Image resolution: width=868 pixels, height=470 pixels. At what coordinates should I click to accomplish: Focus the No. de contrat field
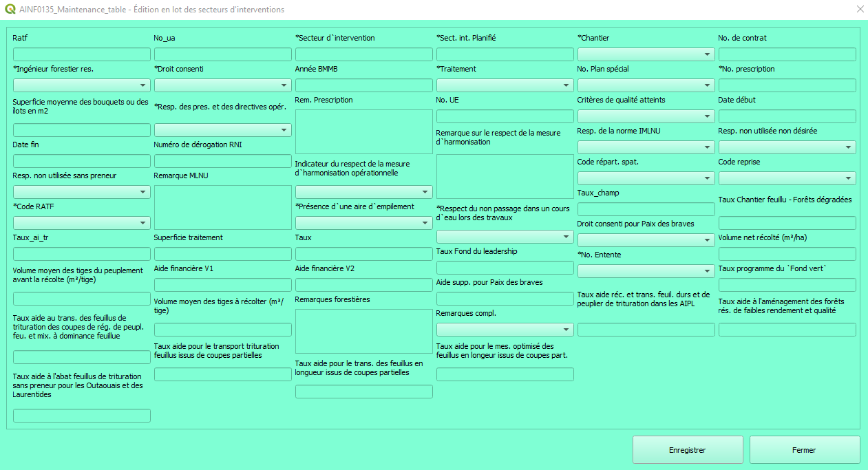point(787,54)
